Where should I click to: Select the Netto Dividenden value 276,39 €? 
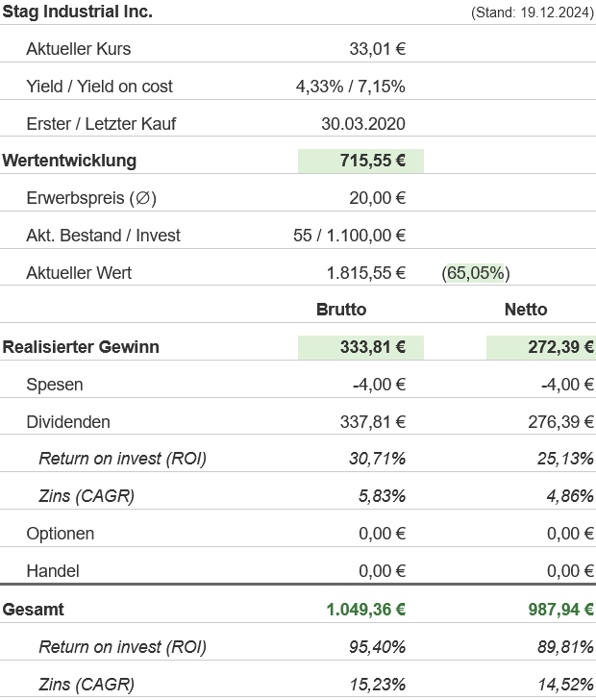click(x=555, y=422)
